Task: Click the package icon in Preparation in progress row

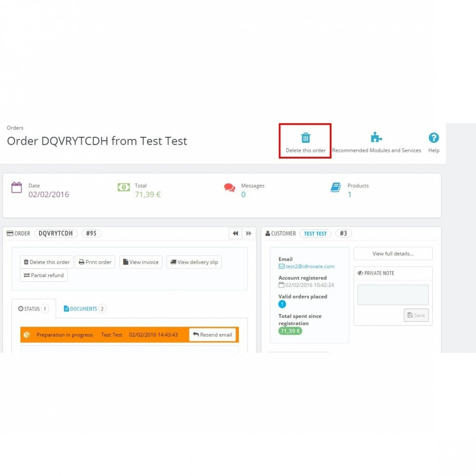Action: (27, 335)
